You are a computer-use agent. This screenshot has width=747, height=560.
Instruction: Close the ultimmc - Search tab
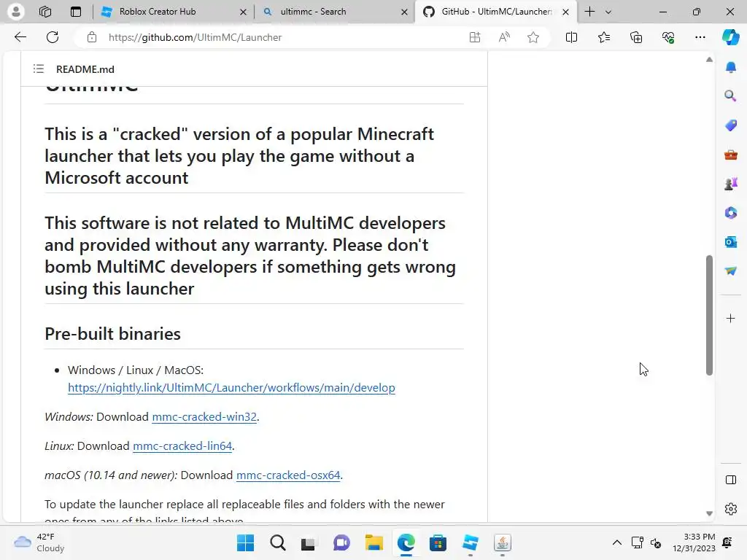pyautogui.click(x=404, y=12)
